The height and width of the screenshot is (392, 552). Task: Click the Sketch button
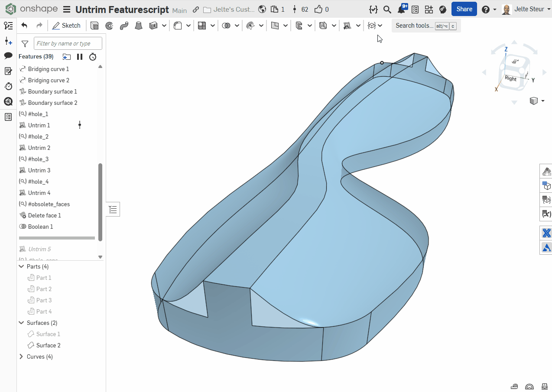click(66, 26)
